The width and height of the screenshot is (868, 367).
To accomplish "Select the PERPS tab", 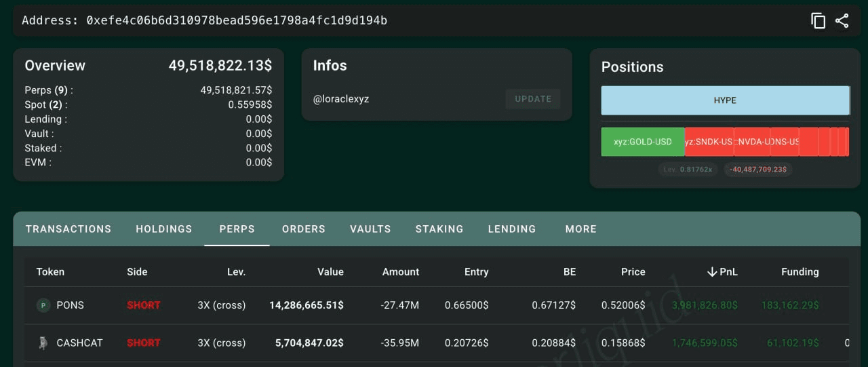I will (237, 229).
